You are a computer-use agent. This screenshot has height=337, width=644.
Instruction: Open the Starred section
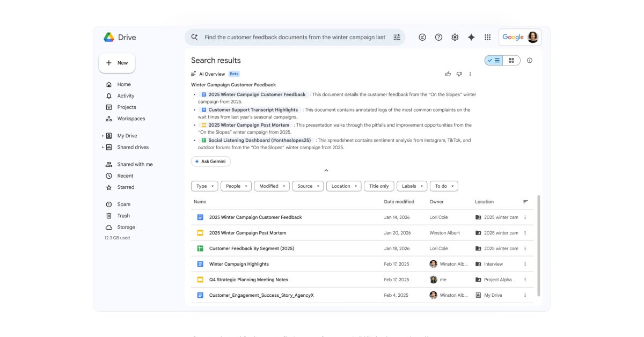pos(126,187)
